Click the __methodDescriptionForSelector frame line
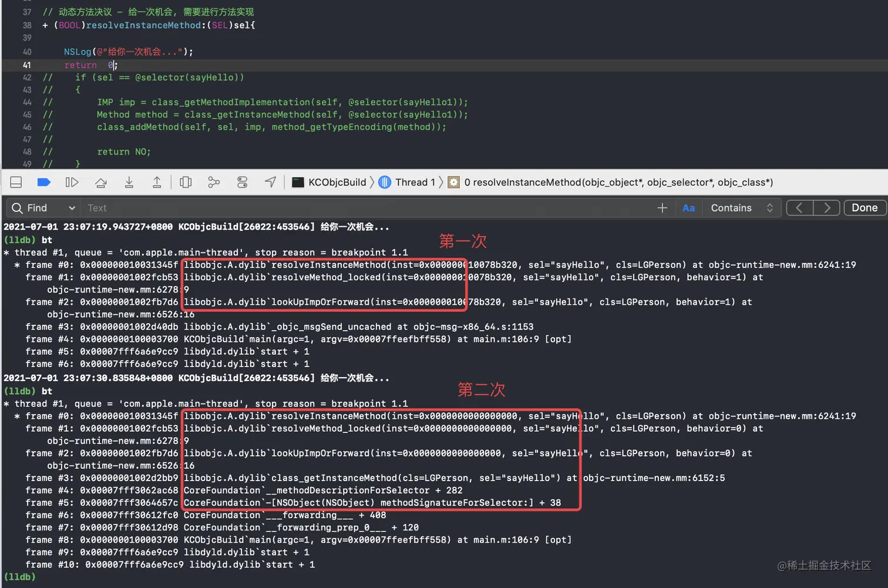Image resolution: width=888 pixels, height=588 pixels. tap(244, 490)
